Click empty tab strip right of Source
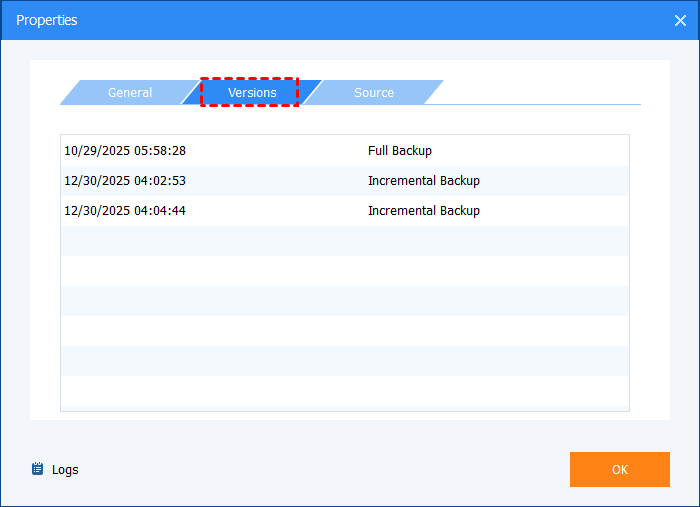The image size is (700, 507). click(x=540, y=92)
